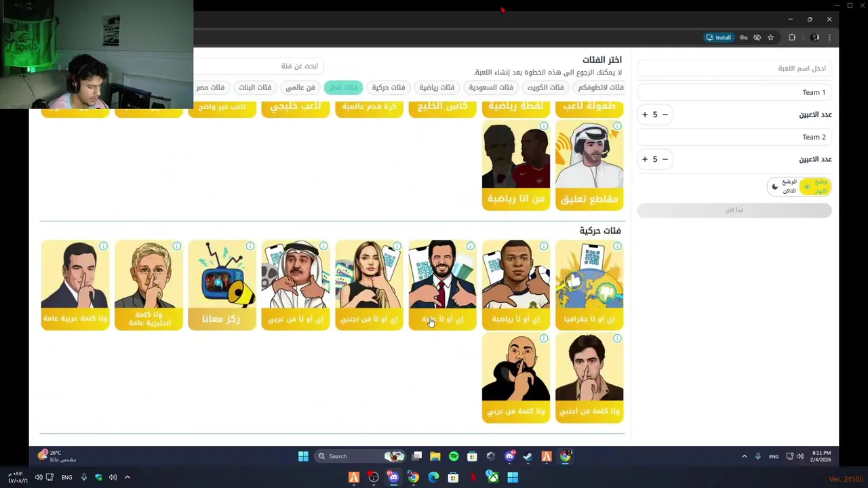Open info icon on إي أو لأ من اجنبي card

coord(397,246)
